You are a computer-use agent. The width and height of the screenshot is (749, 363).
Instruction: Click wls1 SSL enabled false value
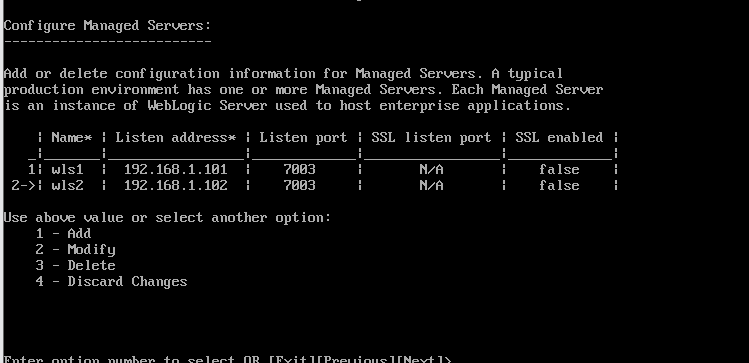click(x=559, y=170)
